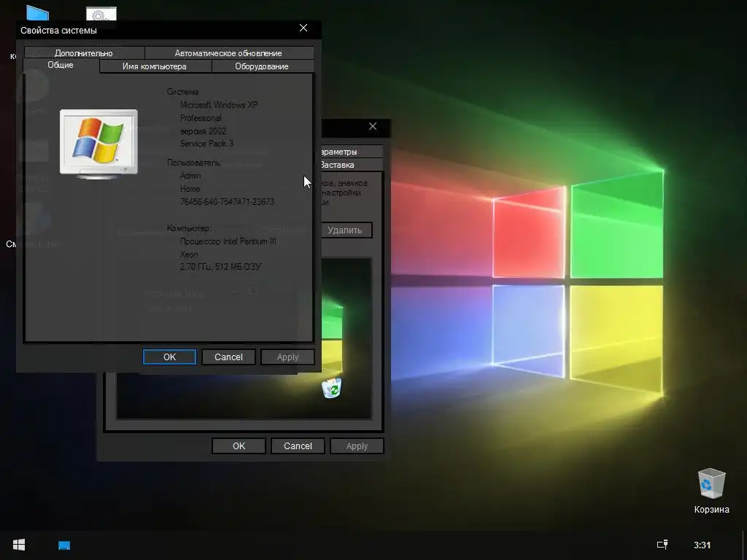Open the Имя компьютера tab
747x560 pixels.
coord(155,66)
